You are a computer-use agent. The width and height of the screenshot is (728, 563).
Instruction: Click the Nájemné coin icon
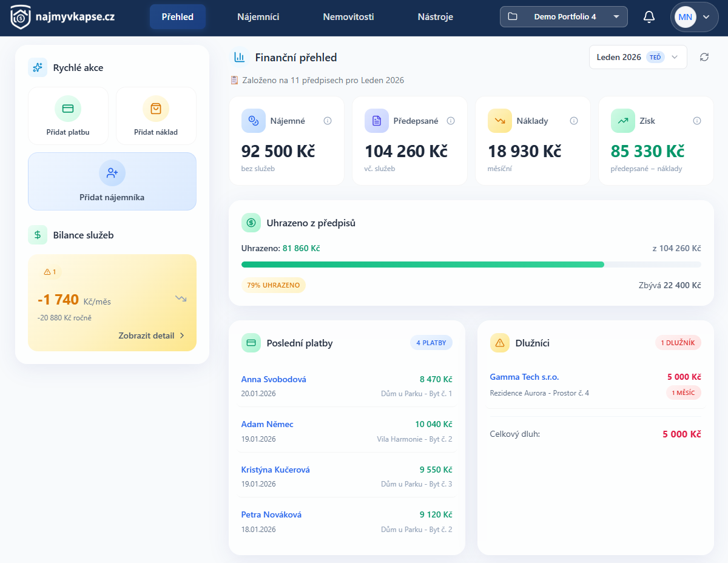pyautogui.click(x=254, y=121)
